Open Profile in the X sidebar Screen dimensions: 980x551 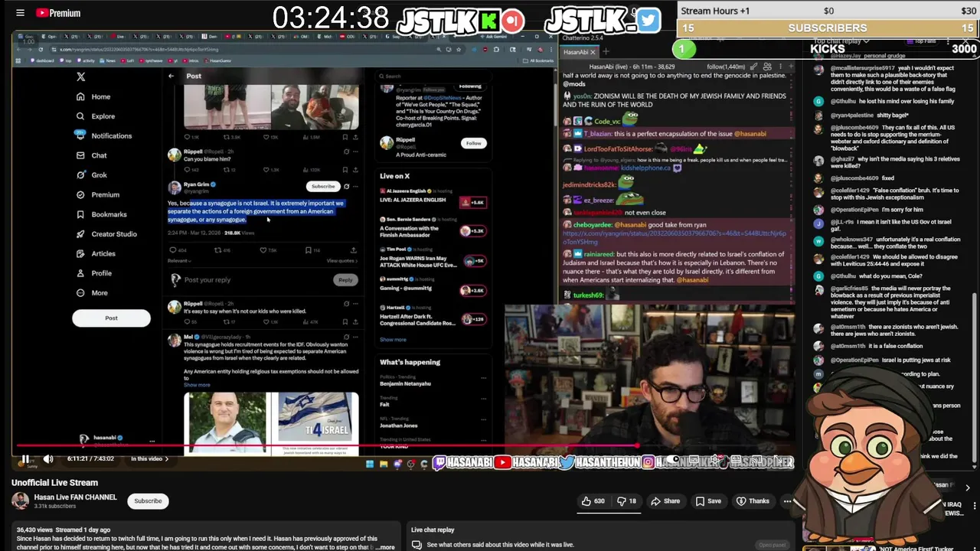point(94,273)
